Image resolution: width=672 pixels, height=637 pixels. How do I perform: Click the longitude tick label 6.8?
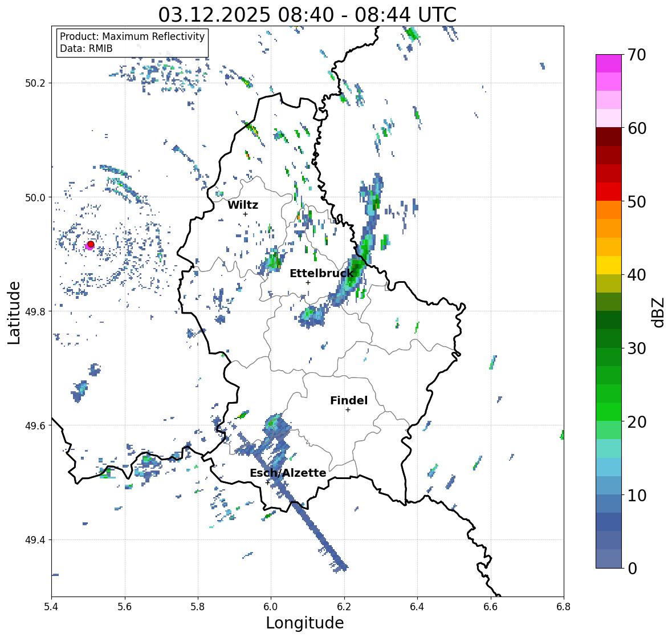pyautogui.click(x=564, y=606)
